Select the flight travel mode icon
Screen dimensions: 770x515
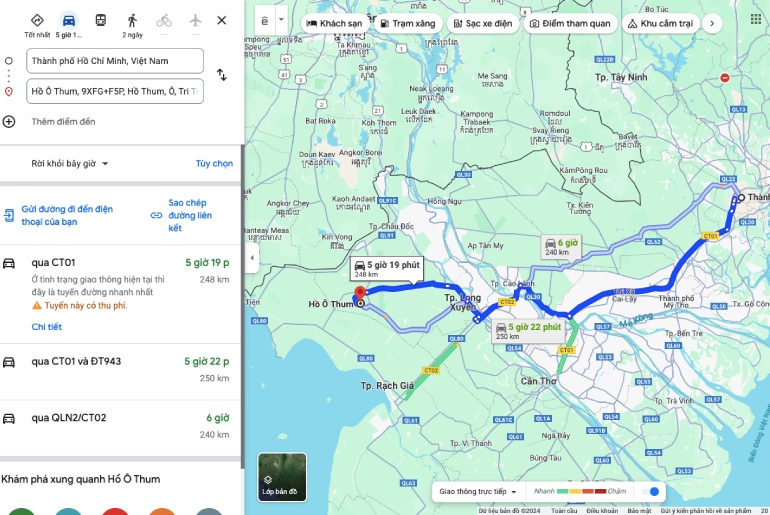195,21
